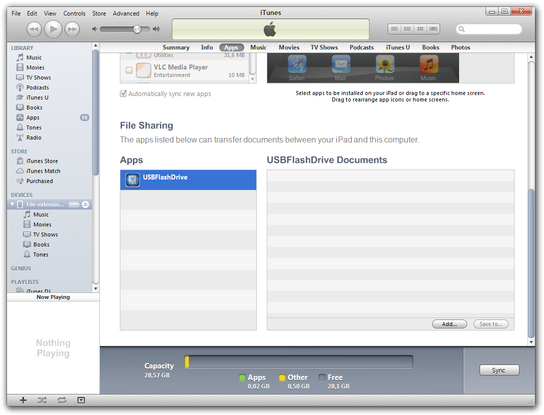
Task: Click the Music icon on iPad dock
Action: coord(429,65)
